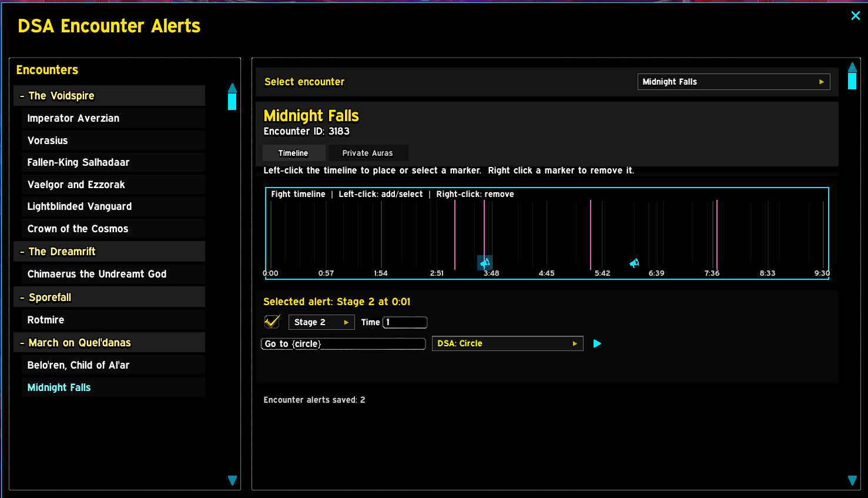This screenshot has width=868, height=498.
Task: Select Lightblinded Vanguard encounter
Action: tap(113, 206)
